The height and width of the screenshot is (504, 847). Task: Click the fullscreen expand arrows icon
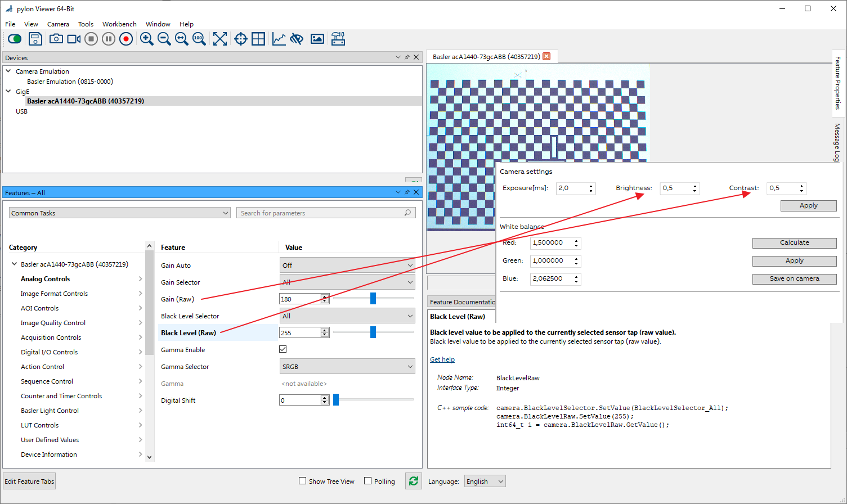pos(220,39)
